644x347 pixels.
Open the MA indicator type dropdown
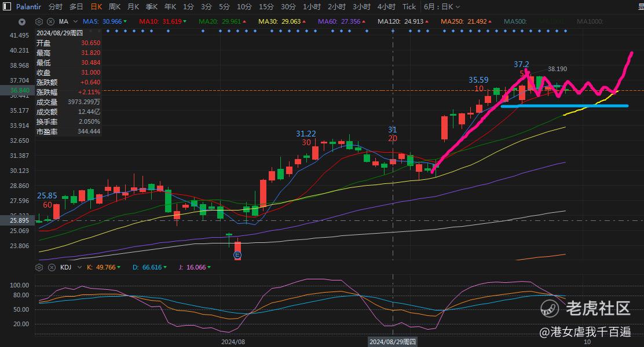75,21
